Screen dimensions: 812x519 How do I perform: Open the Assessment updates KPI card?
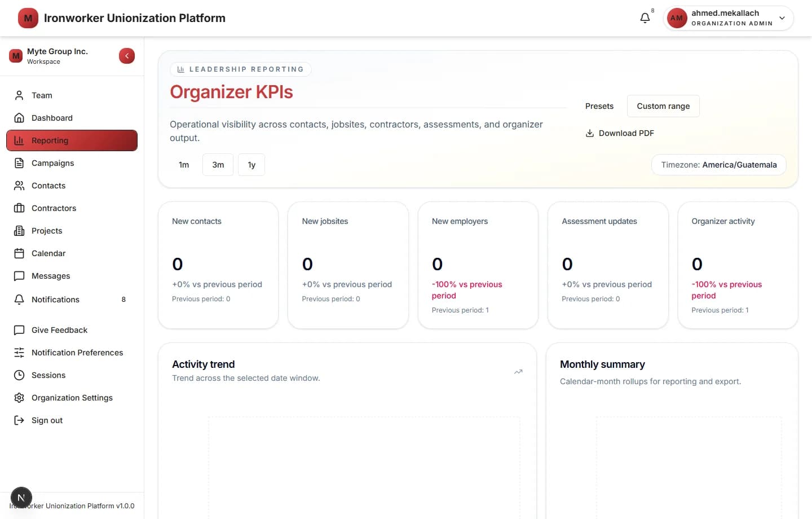[608, 265]
